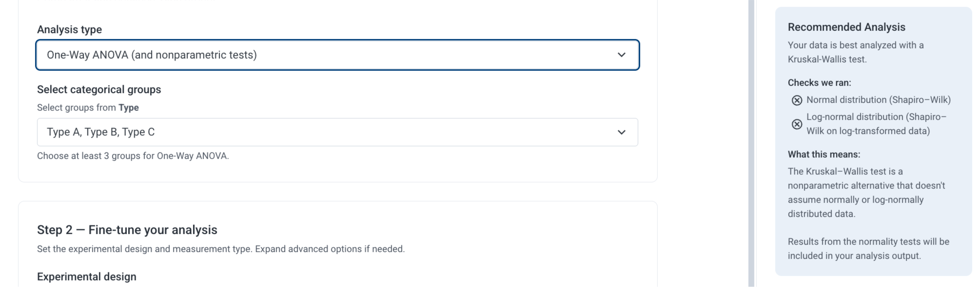Click the chevron in the Analysis type box
The image size is (980, 287).
point(621,55)
